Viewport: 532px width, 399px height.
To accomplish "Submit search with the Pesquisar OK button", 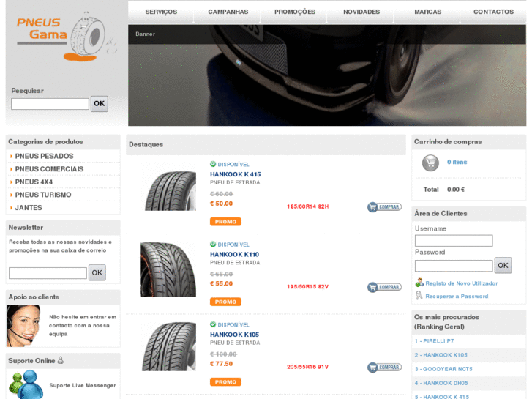I will pyautogui.click(x=100, y=103).
